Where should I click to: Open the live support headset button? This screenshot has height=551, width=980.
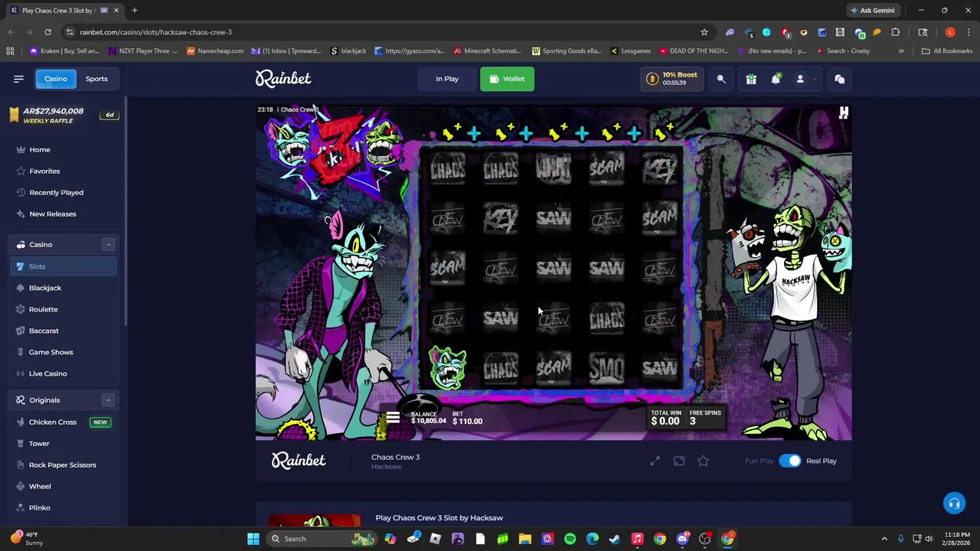pos(954,504)
